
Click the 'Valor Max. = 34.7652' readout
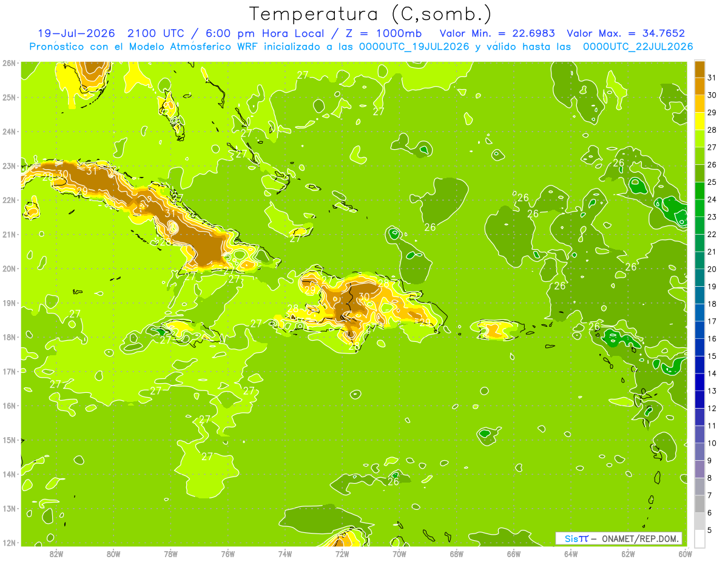pos(625,33)
